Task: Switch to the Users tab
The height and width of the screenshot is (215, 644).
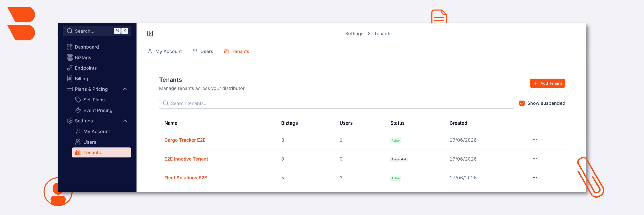Action: pyautogui.click(x=203, y=52)
